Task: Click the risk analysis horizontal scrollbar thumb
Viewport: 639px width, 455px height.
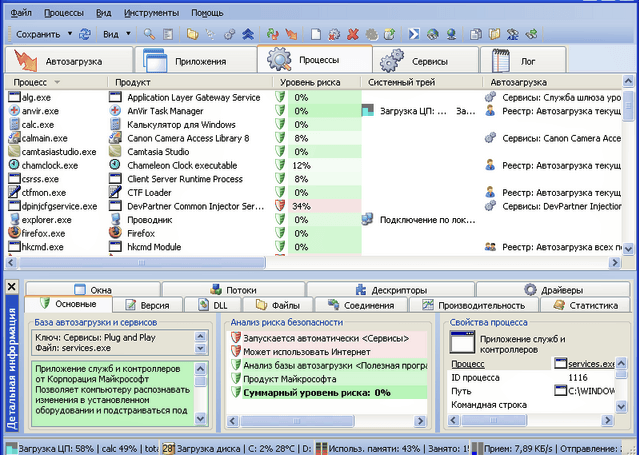Action: 297,421
